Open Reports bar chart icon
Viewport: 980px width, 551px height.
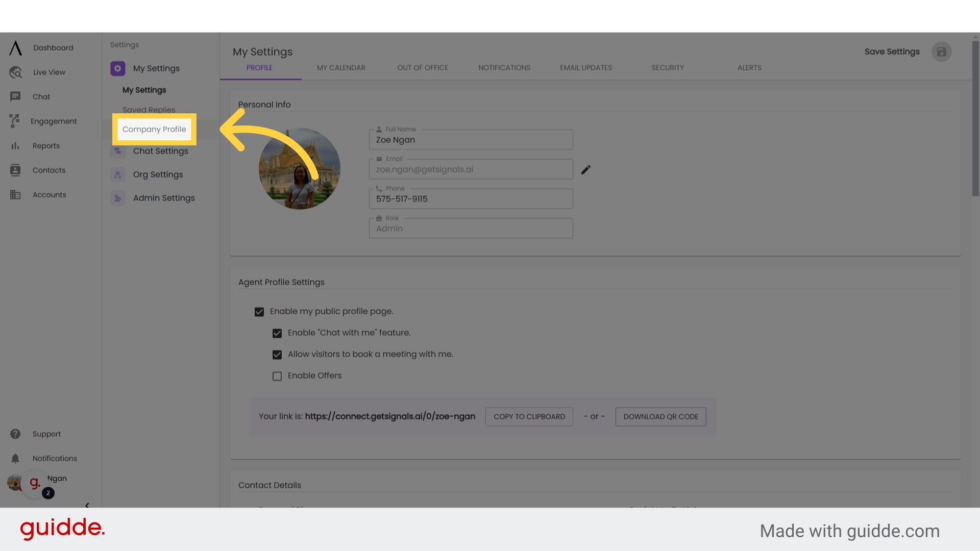(15, 146)
